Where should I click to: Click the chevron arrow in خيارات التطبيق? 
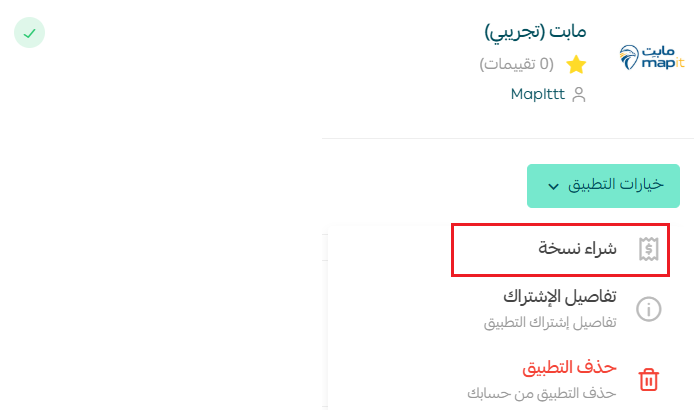point(553,186)
